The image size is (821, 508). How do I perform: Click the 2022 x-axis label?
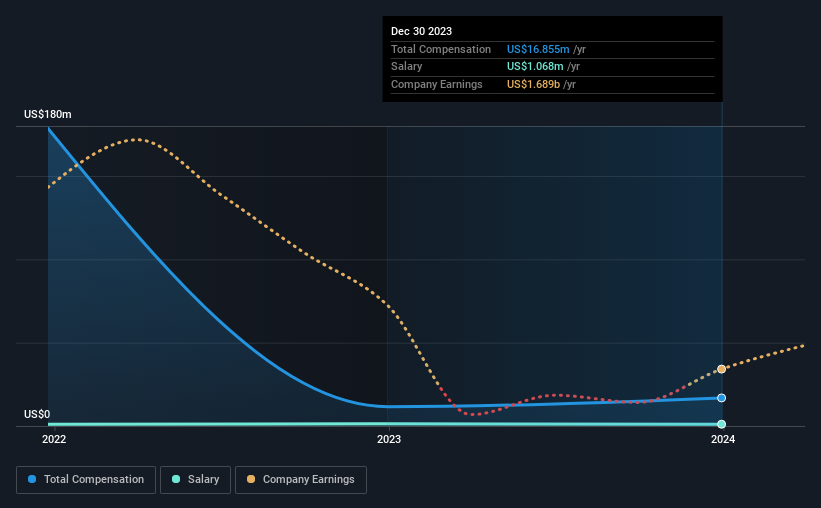pos(54,439)
